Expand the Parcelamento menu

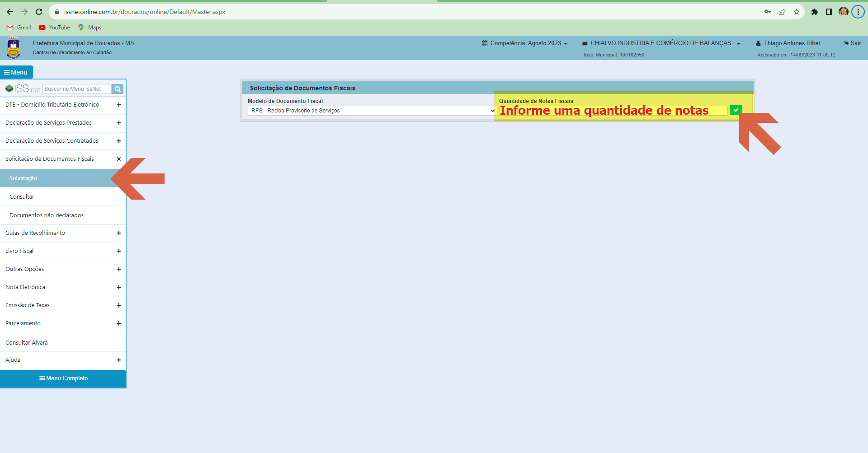tap(63, 323)
